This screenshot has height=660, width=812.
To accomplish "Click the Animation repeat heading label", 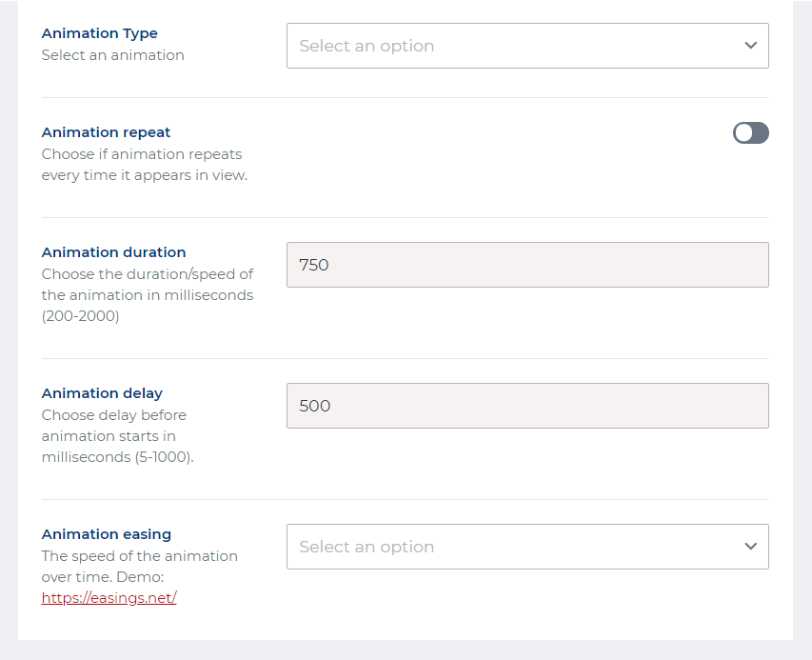I will click(107, 132).
